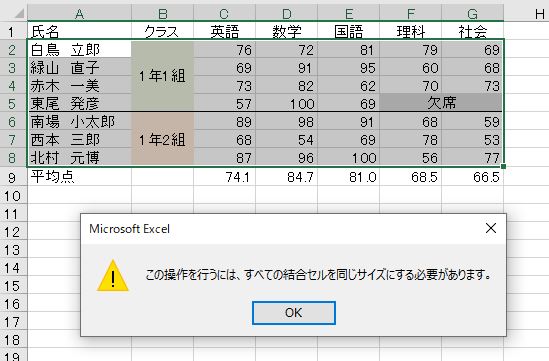Close the Microsoft Excel warning dialog
Image resolution: width=549 pixels, height=361 pixels.
pyautogui.click(x=491, y=228)
